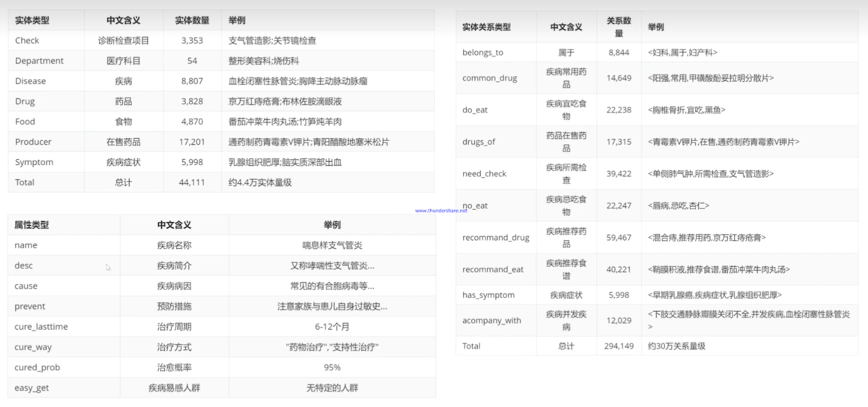868x407 pixels.
Task: Click the "Producer" entity type cell
Action: 33,142
